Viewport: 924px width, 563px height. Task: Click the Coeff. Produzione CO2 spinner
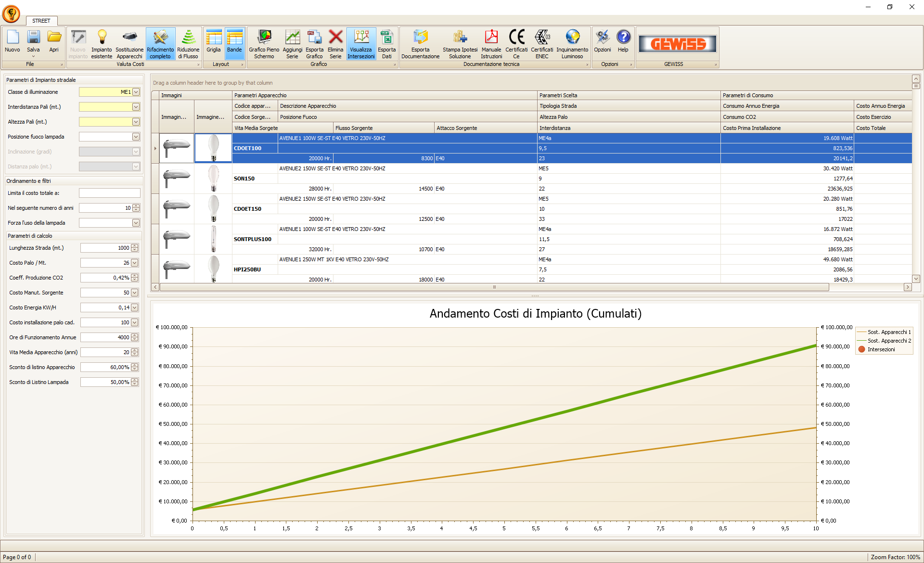pos(135,278)
